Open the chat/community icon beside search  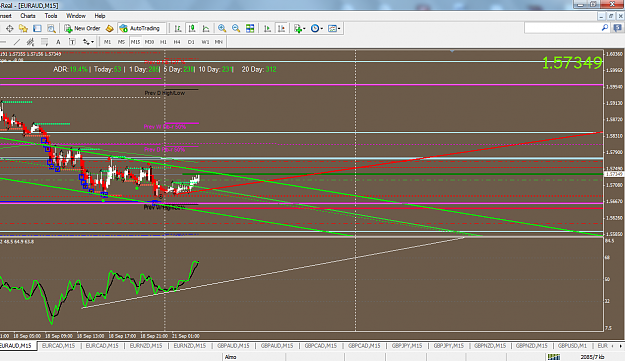point(617,28)
